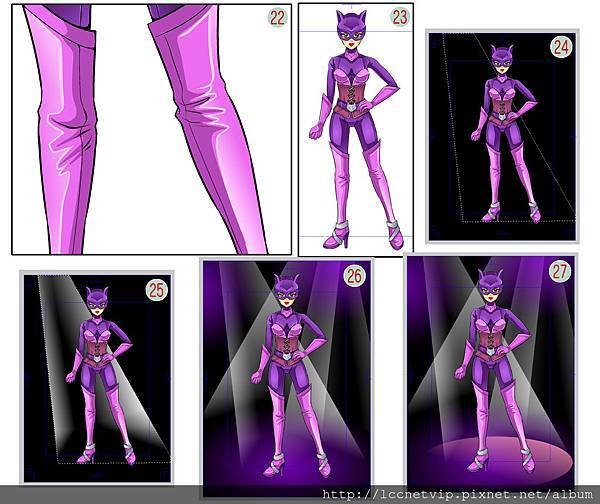Open the step 22 boots close-up panel
600x504 pixels.
pos(152,129)
